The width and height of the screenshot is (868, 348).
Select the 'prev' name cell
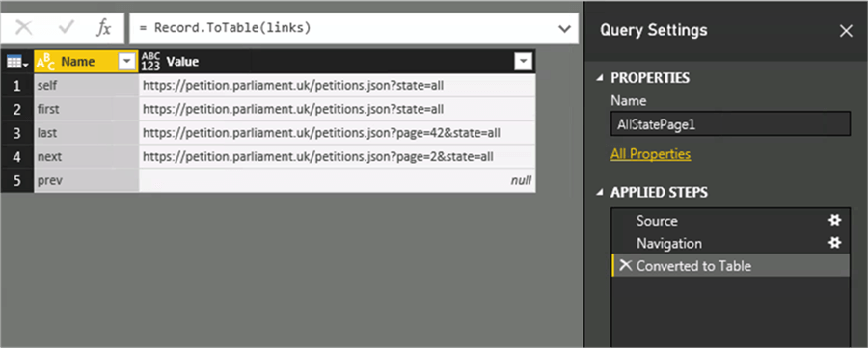[87, 181]
